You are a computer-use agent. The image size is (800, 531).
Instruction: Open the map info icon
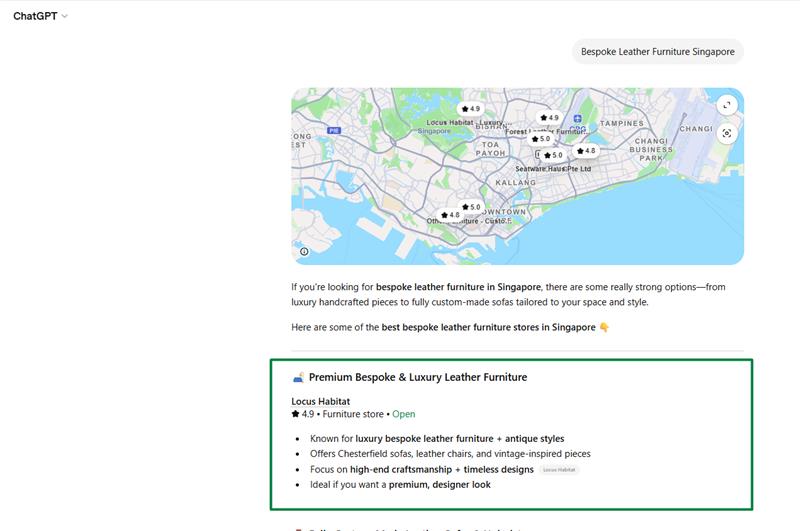click(x=305, y=251)
